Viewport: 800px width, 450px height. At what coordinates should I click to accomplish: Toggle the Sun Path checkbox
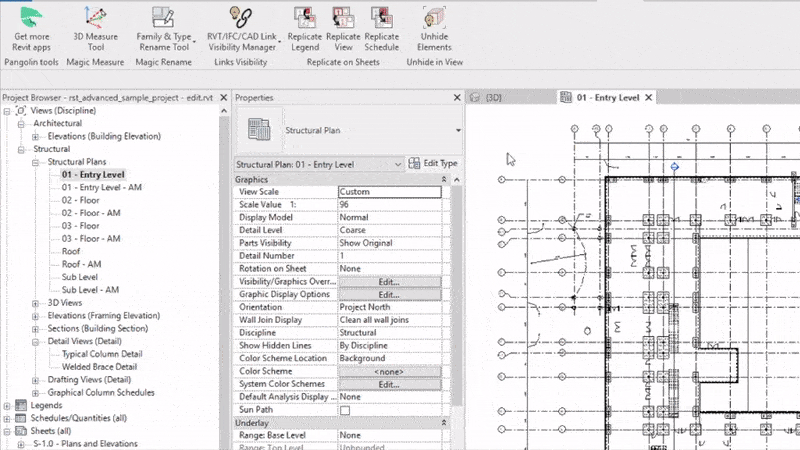345,410
